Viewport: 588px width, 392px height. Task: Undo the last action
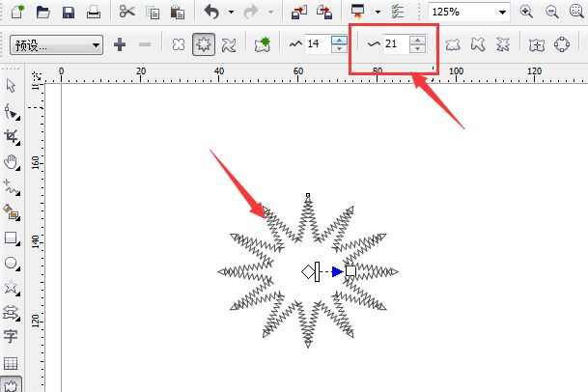tap(211, 12)
